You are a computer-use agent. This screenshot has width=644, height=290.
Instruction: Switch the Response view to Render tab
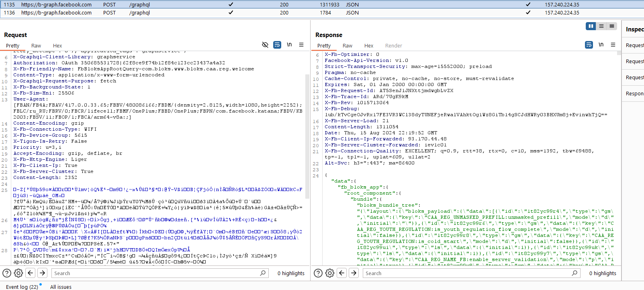tap(393, 46)
